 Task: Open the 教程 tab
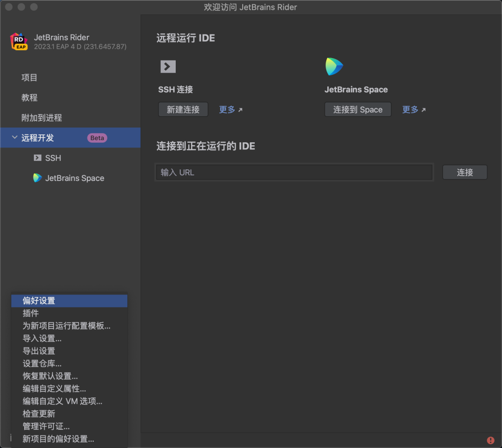coord(71,98)
